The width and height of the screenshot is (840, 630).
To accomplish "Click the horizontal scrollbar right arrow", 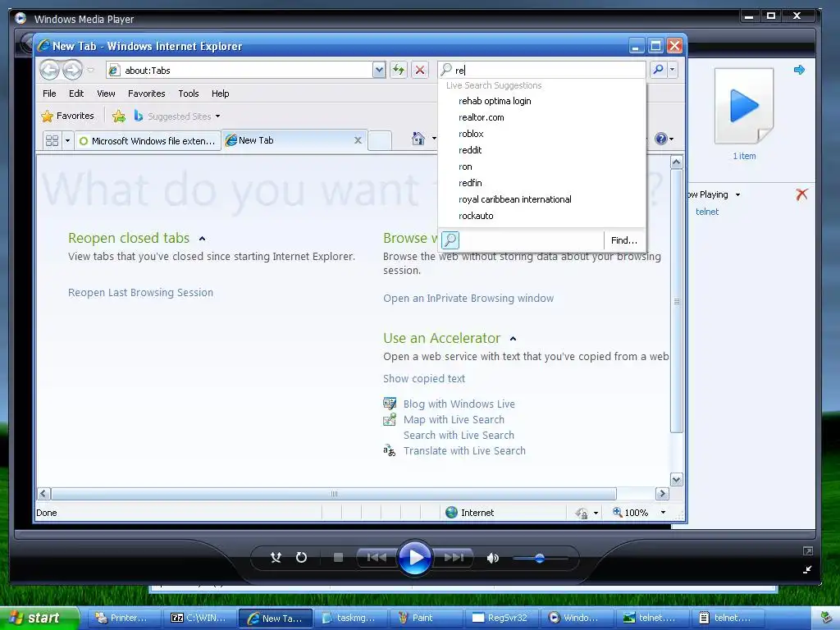I will click(662, 493).
